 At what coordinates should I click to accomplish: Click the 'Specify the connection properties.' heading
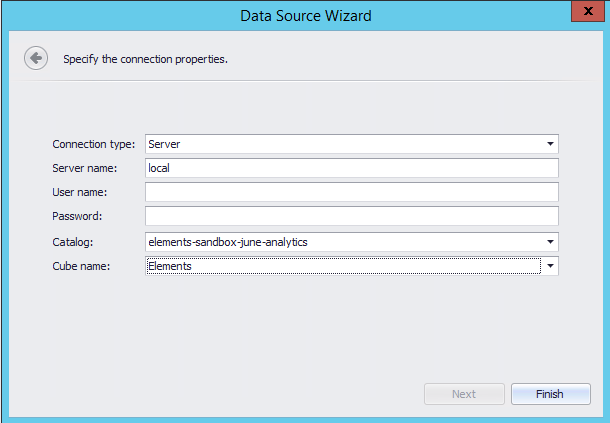(x=146, y=59)
